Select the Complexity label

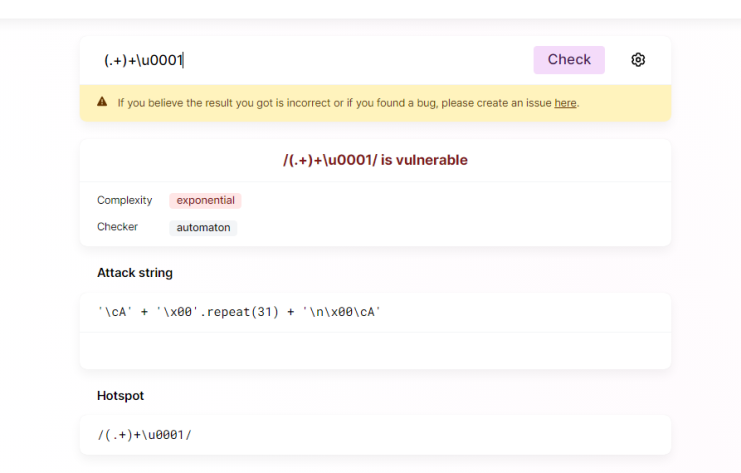[x=124, y=201]
